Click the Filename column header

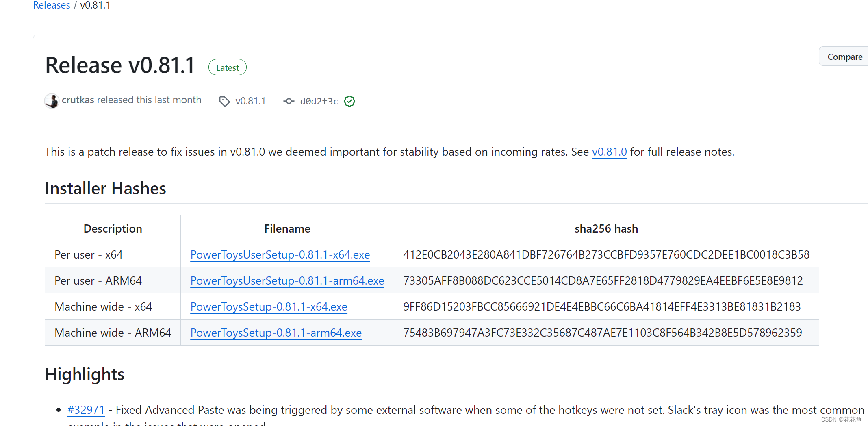point(287,228)
